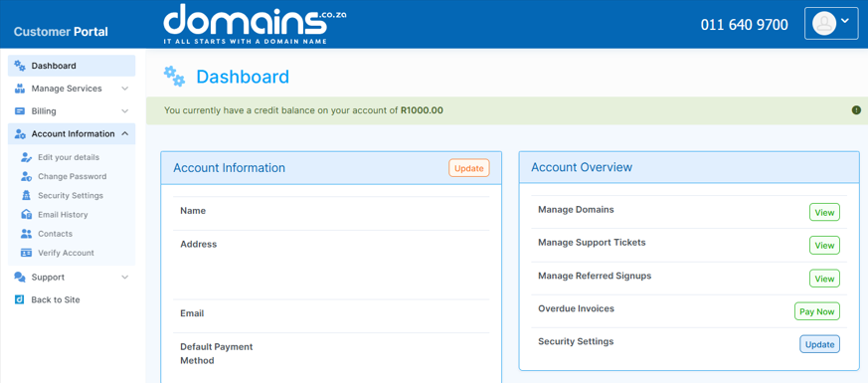Click the Manage Services boxes icon
This screenshot has height=383, width=868.
click(x=20, y=89)
